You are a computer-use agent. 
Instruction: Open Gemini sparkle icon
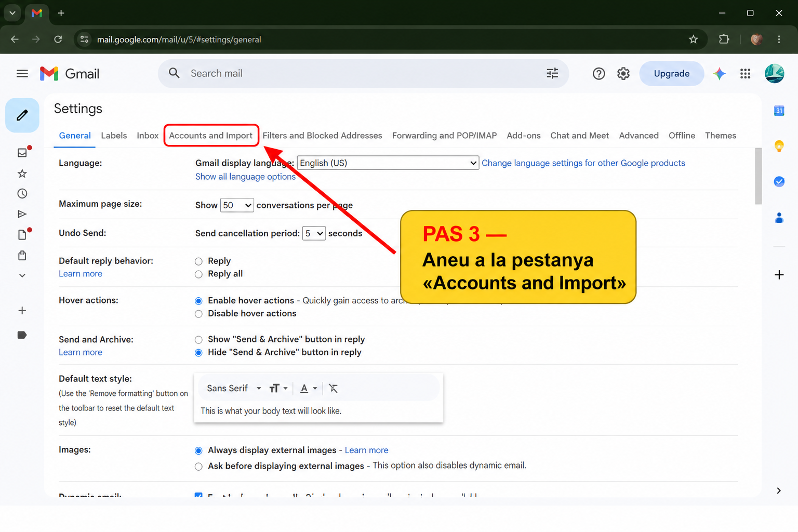coord(720,74)
